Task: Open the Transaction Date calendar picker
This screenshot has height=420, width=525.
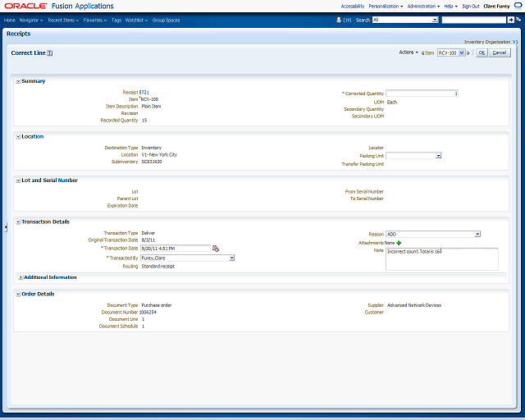Action: click(215, 248)
